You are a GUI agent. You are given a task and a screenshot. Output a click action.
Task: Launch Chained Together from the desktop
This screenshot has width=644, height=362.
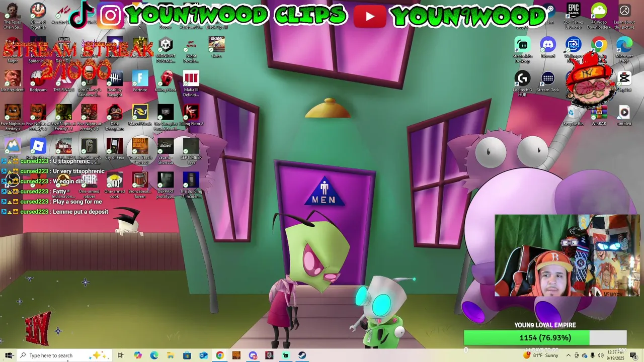click(x=38, y=17)
